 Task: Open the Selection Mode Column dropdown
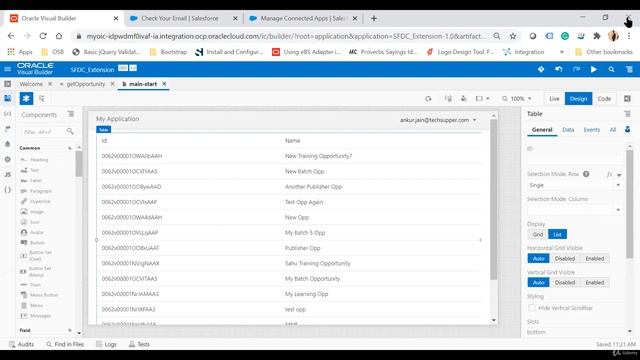pos(575,210)
